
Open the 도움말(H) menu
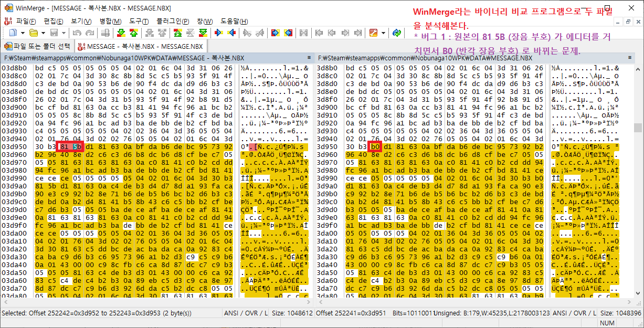tap(234, 21)
